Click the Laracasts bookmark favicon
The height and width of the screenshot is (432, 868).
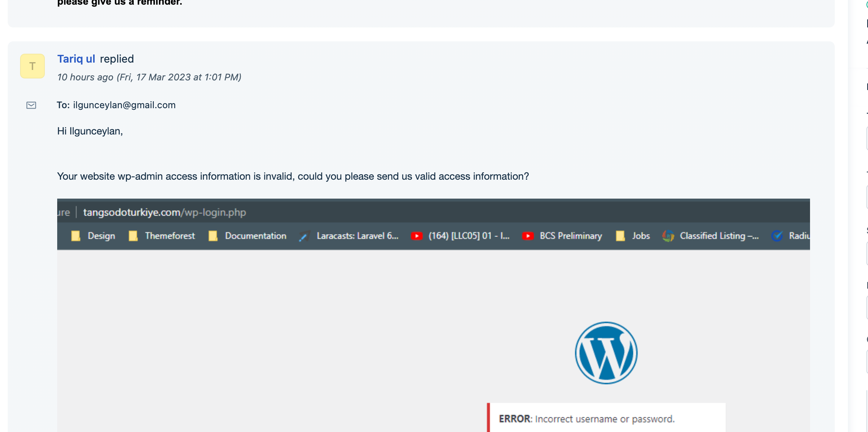pyautogui.click(x=304, y=236)
